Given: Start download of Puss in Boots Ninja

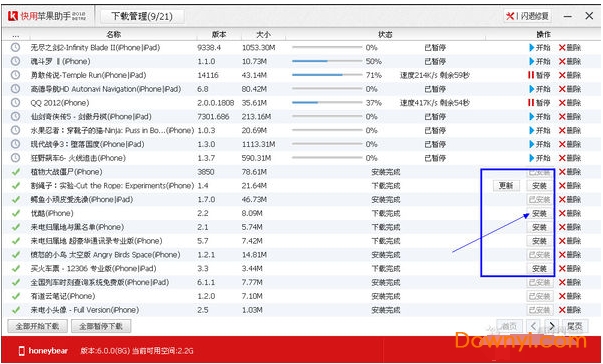Looking at the screenshot, I should point(540,131).
